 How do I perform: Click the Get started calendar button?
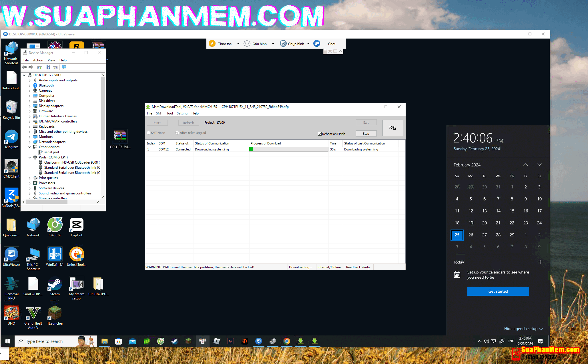point(498,291)
